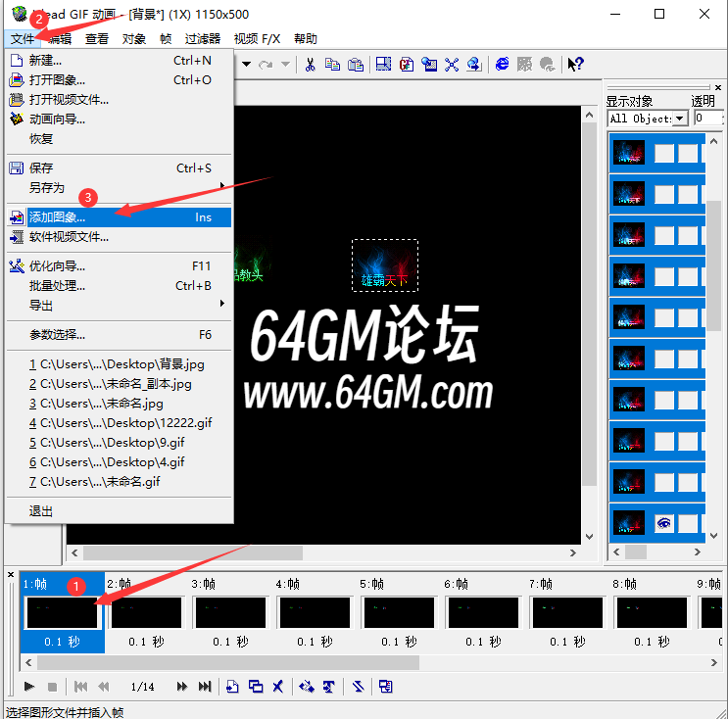Screen dimensions: 728x719
Task: Click the scissors Cut icon in toolbar
Action: 310,64
